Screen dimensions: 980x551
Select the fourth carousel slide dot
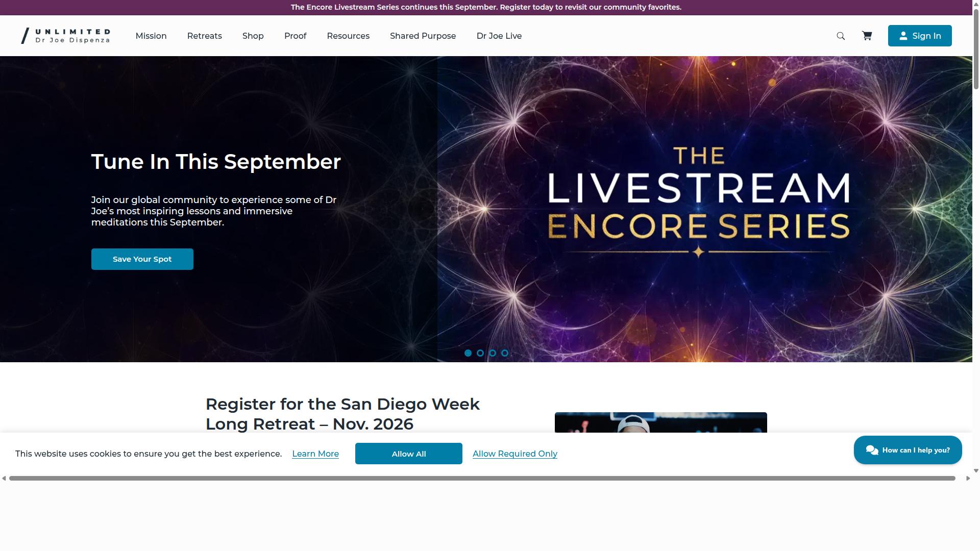point(505,353)
